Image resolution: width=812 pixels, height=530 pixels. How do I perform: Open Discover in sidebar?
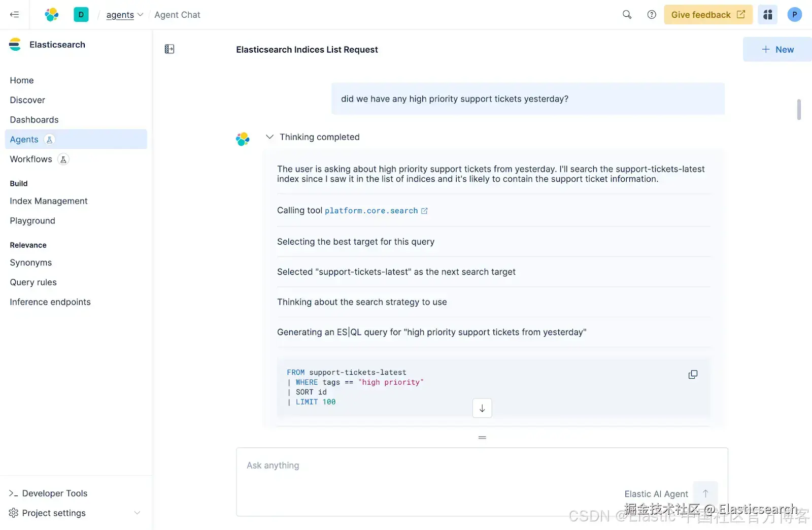[x=27, y=100]
